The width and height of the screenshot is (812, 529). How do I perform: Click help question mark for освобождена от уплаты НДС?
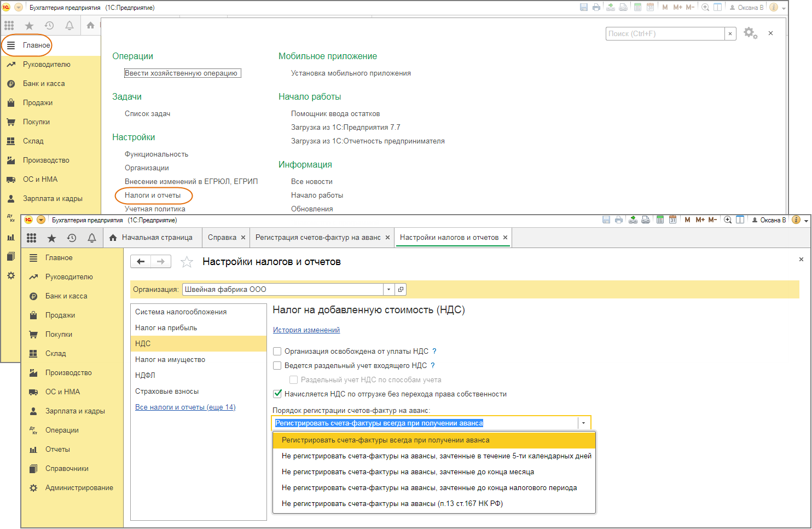point(434,352)
